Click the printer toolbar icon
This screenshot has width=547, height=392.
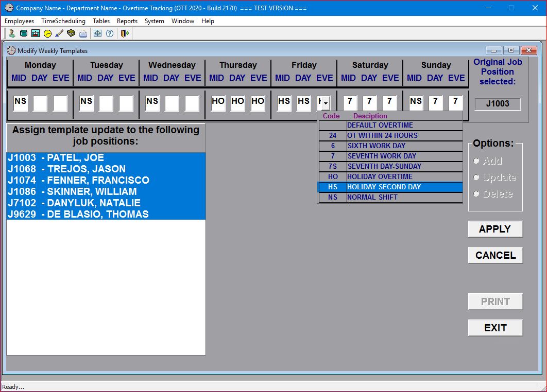click(83, 33)
